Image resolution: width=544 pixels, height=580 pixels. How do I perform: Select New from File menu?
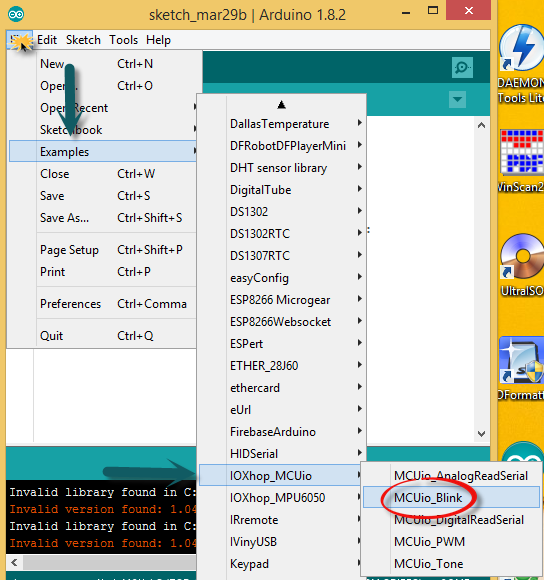pos(103,64)
